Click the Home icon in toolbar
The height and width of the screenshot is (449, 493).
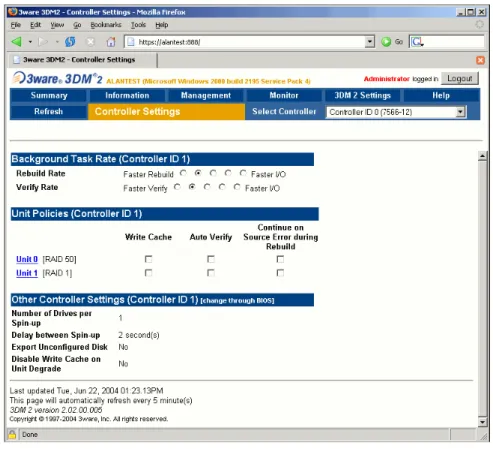tap(111, 42)
